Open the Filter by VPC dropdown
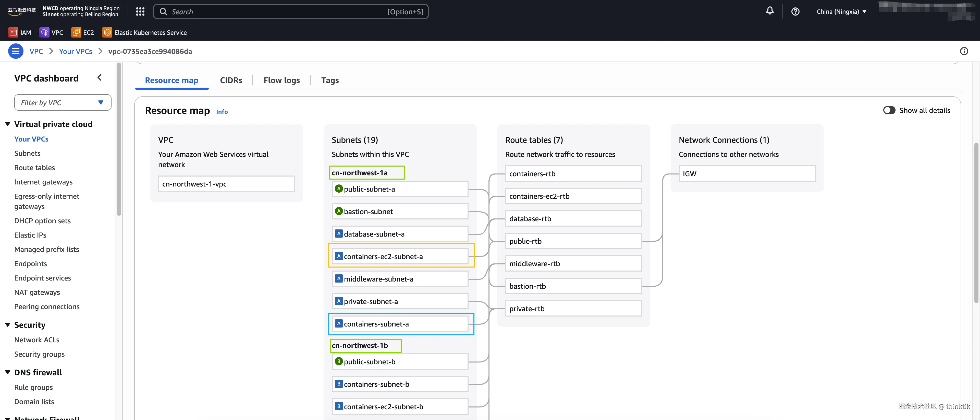The image size is (980, 420). pyautogui.click(x=63, y=102)
